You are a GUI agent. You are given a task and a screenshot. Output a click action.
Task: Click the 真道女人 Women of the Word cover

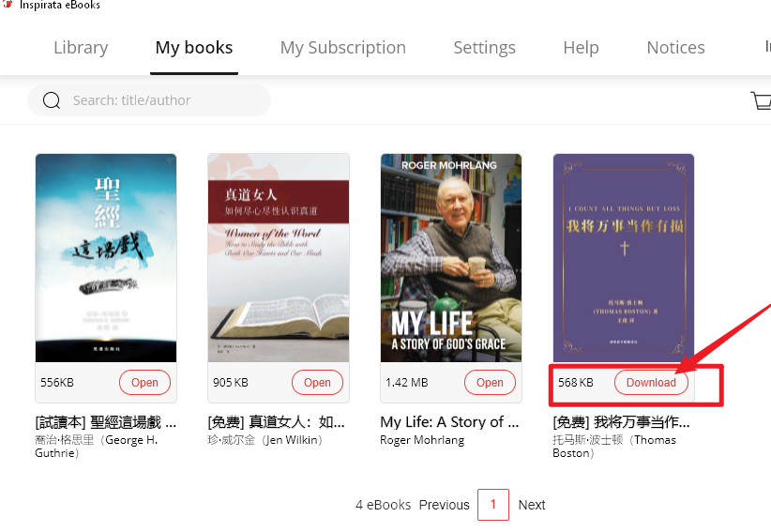[x=279, y=258]
